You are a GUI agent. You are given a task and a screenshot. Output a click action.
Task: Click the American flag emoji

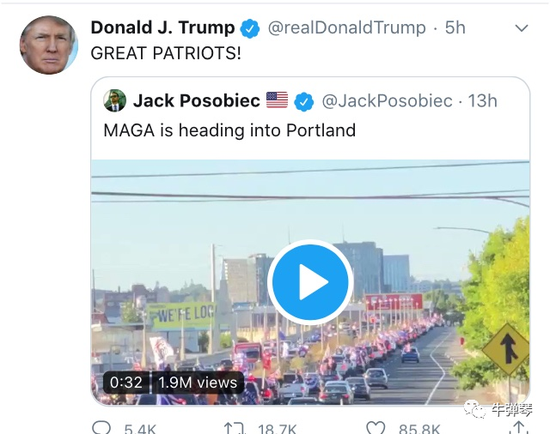(277, 100)
